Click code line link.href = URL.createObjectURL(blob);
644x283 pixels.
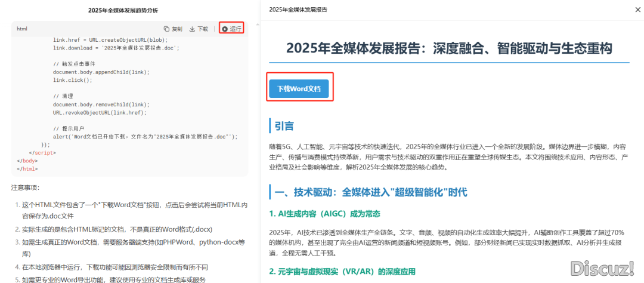pyautogui.click(x=110, y=40)
